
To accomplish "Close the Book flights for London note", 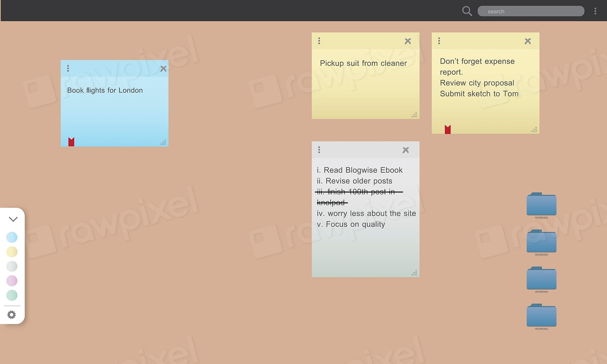I will [163, 69].
